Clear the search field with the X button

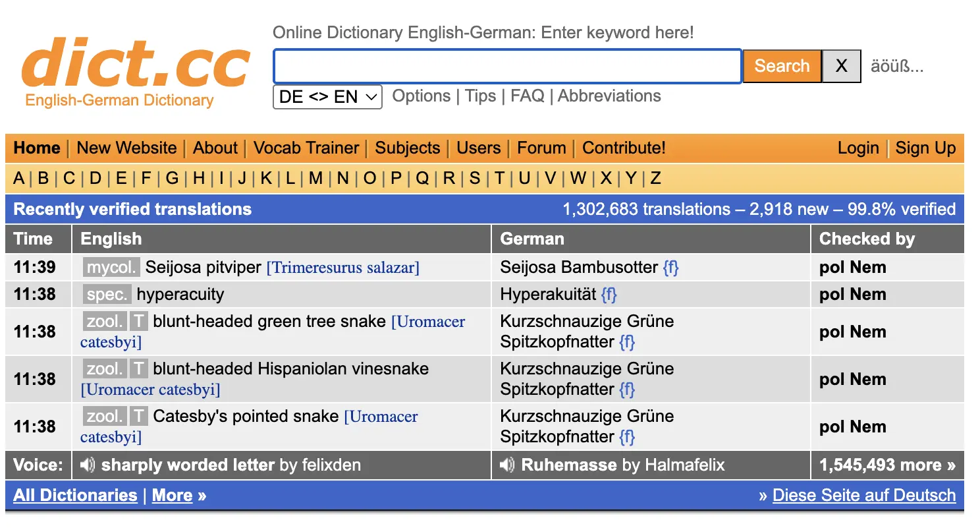[x=841, y=66]
